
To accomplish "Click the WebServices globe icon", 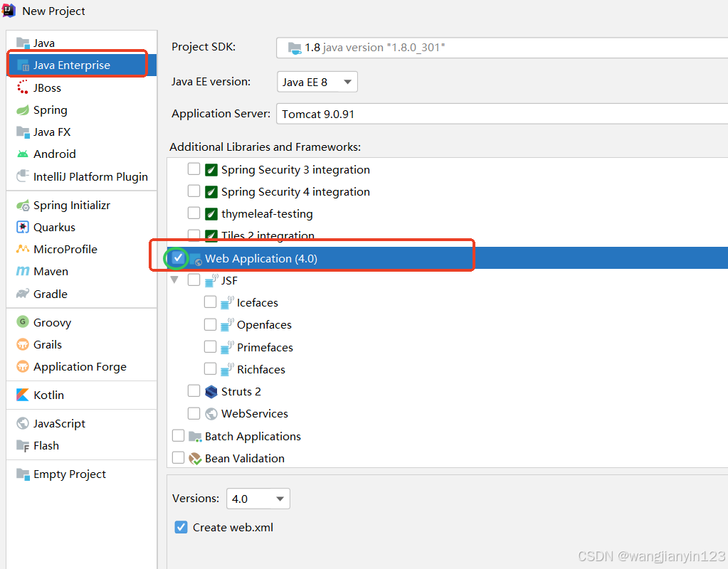I will coord(211,413).
